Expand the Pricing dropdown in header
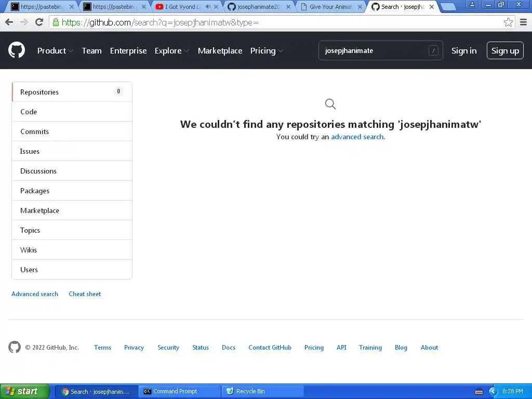Image resolution: width=532 pixels, height=399 pixels. pyautogui.click(x=267, y=50)
